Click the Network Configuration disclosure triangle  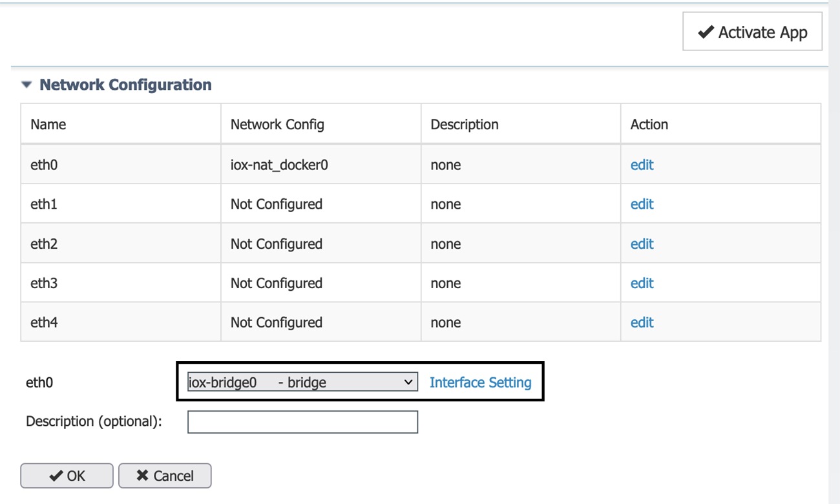click(x=26, y=84)
